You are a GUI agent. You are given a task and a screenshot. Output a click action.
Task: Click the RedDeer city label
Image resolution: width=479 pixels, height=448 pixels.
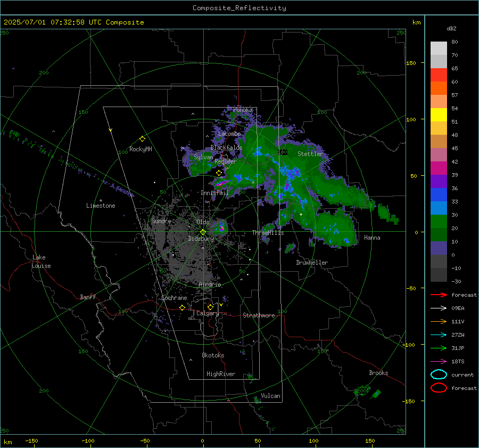click(x=226, y=161)
